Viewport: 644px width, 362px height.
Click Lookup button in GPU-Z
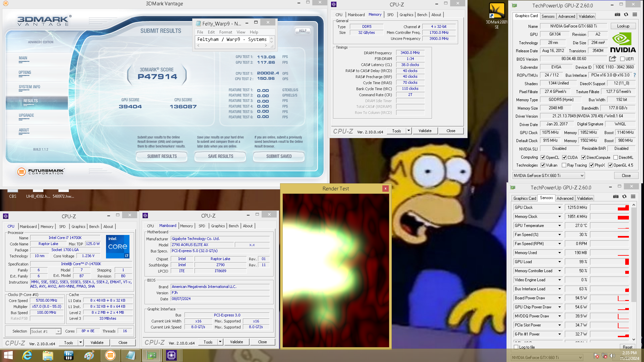click(623, 26)
